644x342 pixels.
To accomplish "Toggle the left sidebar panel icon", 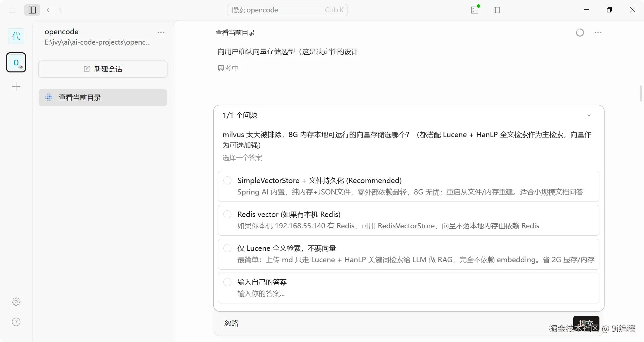I will (x=32, y=10).
